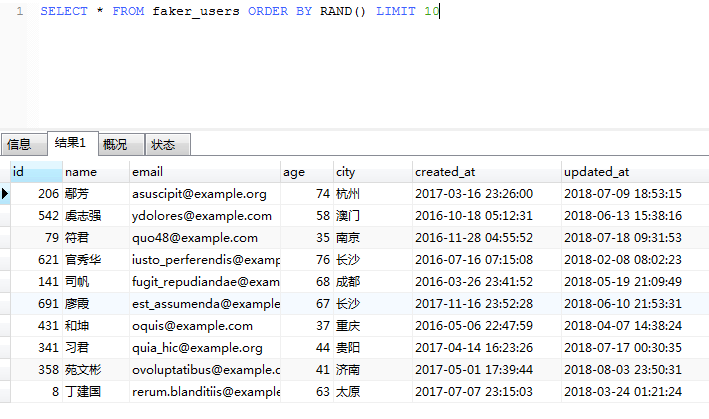
Task: Select age cell 63
Action: tap(307, 392)
